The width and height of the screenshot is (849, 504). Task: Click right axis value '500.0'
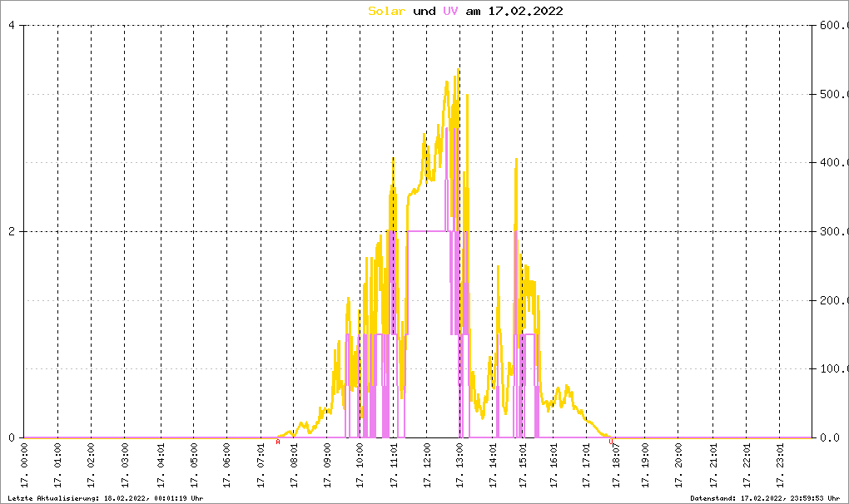tap(834, 94)
